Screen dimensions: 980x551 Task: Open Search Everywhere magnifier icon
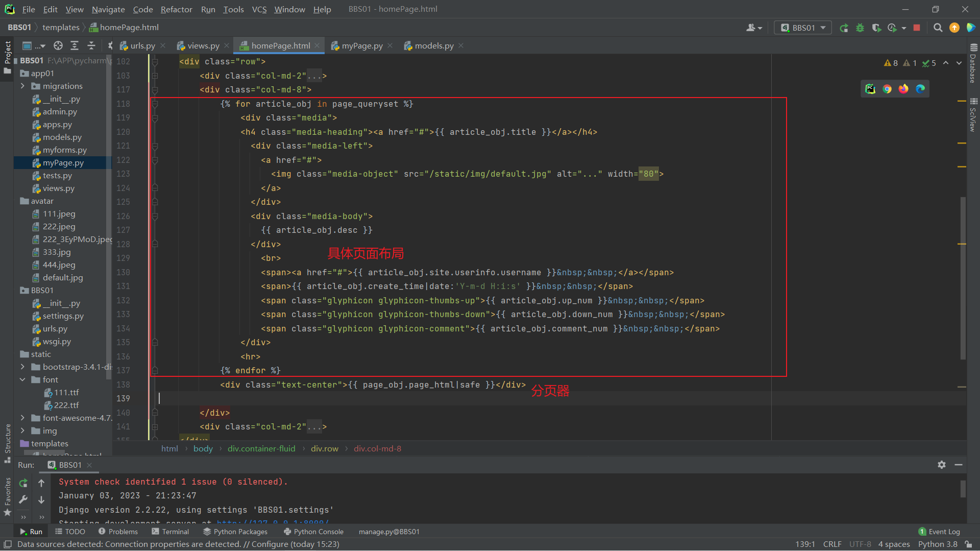click(938, 28)
